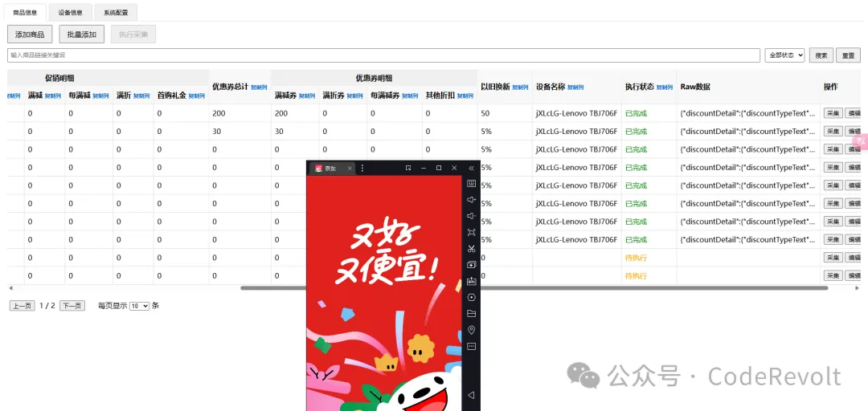Click 采集 button in the first table row
The width and height of the screenshot is (868, 411).
coord(833,113)
